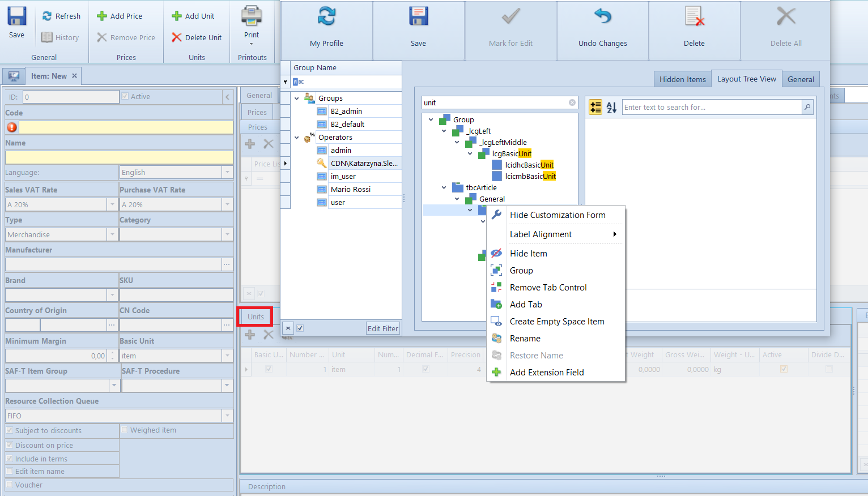Select Hide Item in context menu
The width and height of the screenshot is (868, 496).
(x=556, y=254)
